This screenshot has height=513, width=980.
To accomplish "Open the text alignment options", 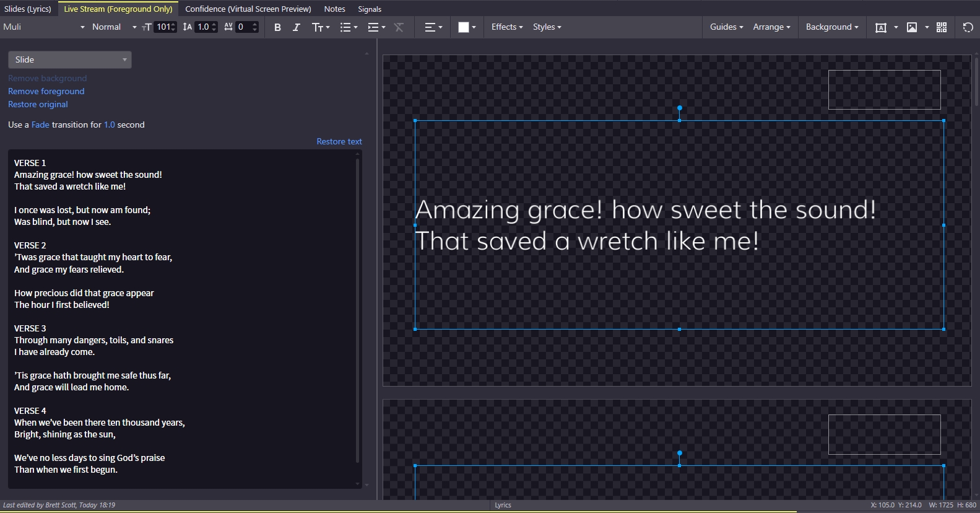I will pos(433,27).
